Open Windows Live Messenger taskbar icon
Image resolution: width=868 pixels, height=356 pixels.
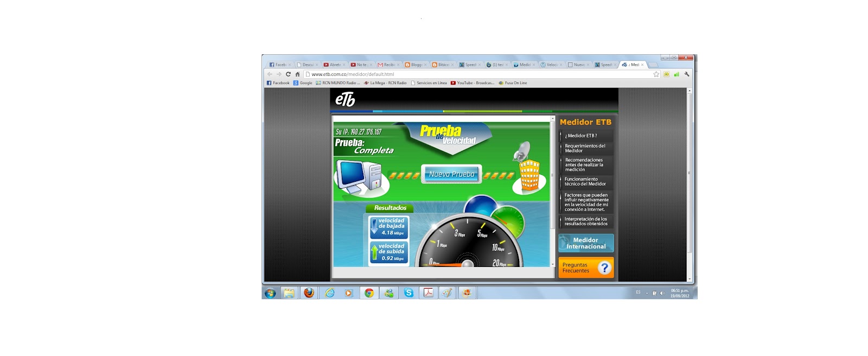click(x=389, y=293)
